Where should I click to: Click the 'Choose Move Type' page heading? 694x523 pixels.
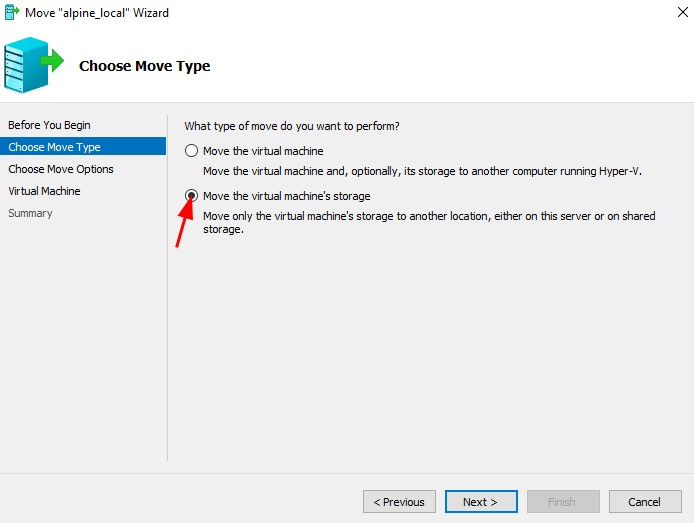[144, 66]
